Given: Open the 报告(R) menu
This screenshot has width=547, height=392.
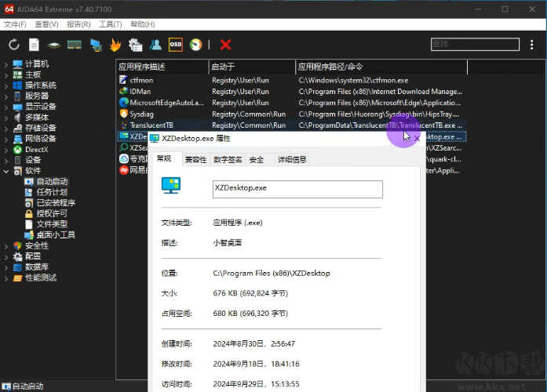Looking at the screenshot, I should pyautogui.click(x=78, y=24).
